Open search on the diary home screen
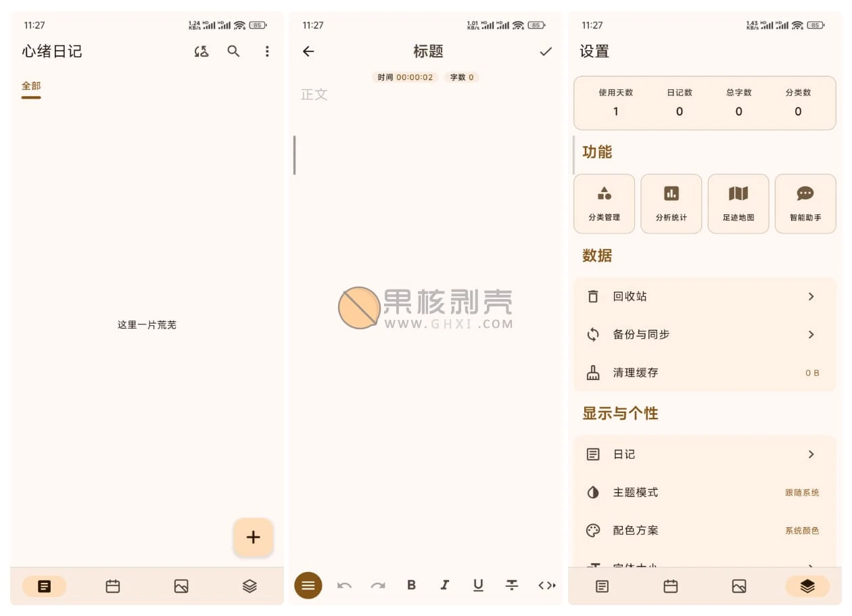 click(x=233, y=51)
